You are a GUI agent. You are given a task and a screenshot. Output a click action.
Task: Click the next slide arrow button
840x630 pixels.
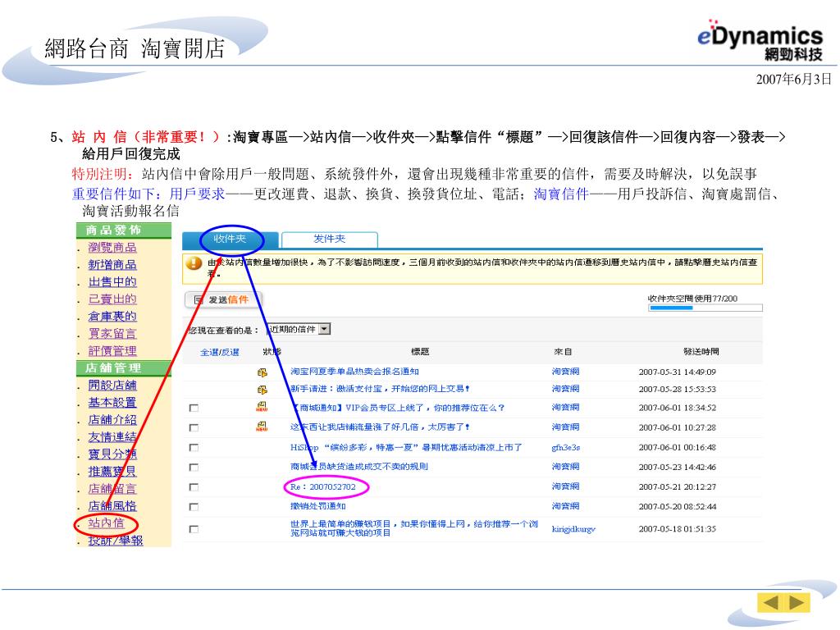coord(797,602)
